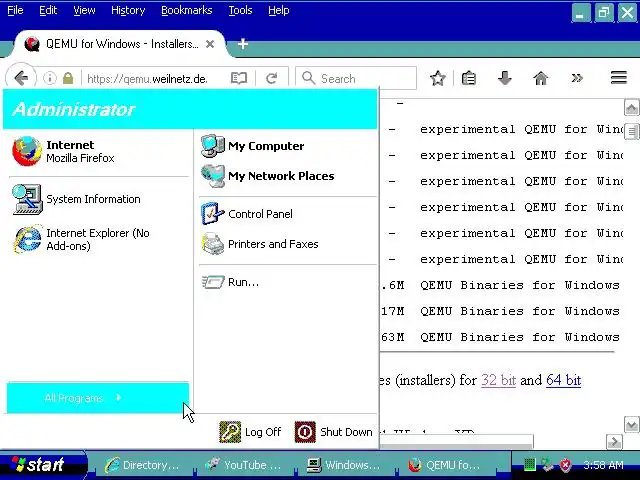Open the Help menu

click(279, 10)
